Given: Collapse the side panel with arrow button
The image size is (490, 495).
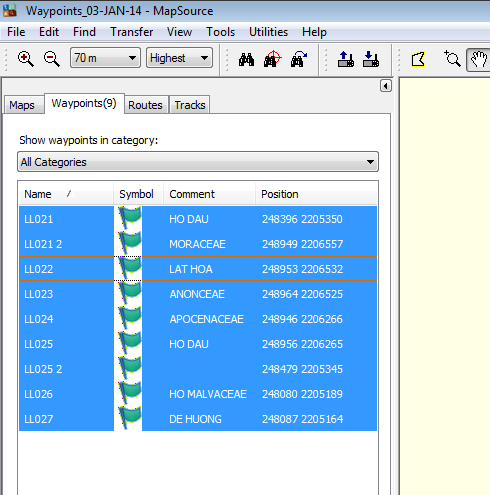Looking at the screenshot, I should 386,86.
